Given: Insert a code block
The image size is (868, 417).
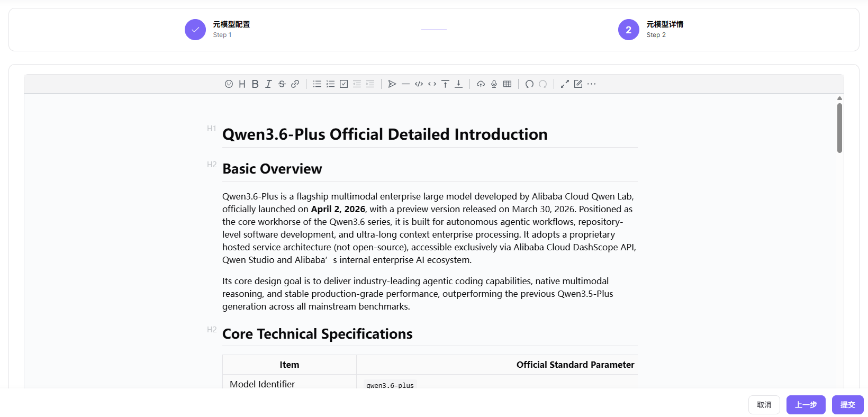Looking at the screenshot, I should click(x=419, y=84).
